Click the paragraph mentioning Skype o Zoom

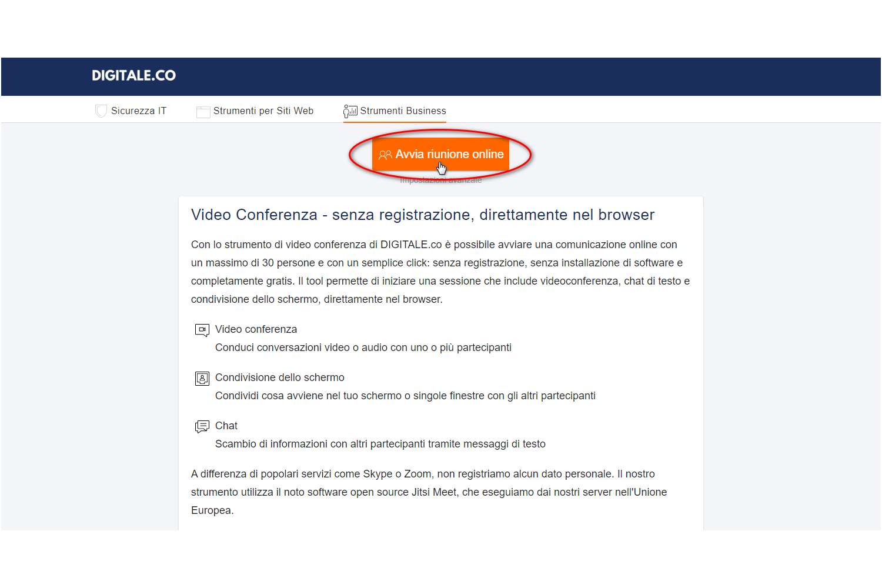tap(429, 492)
